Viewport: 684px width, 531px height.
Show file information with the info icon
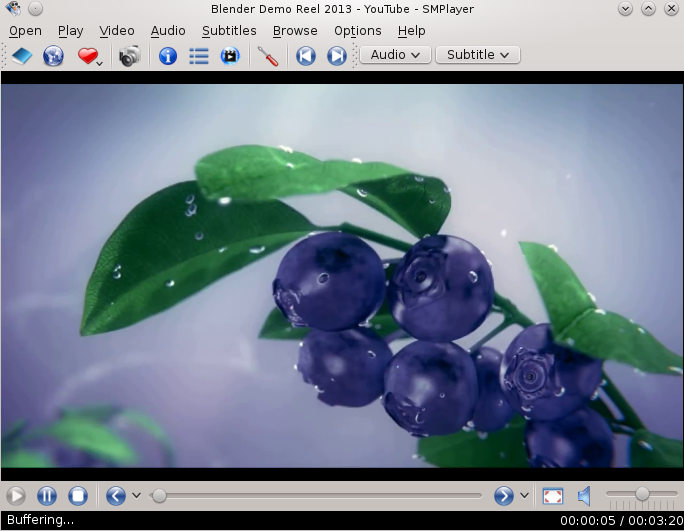click(x=168, y=56)
